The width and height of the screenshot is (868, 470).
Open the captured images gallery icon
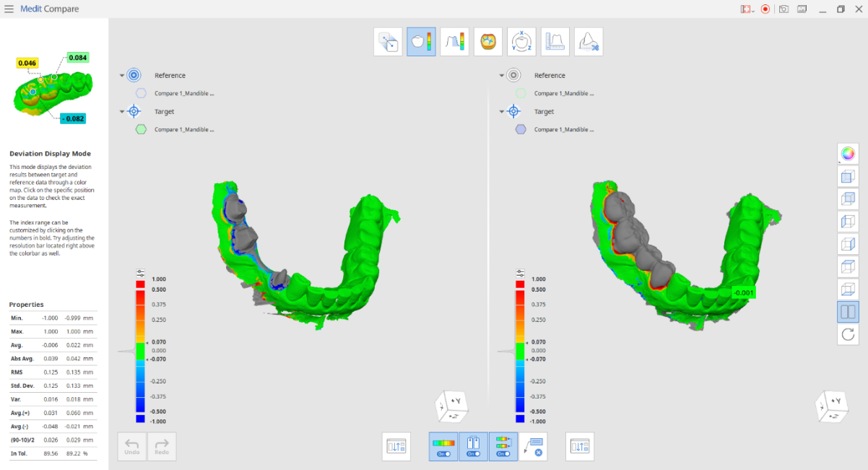(x=802, y=9)
